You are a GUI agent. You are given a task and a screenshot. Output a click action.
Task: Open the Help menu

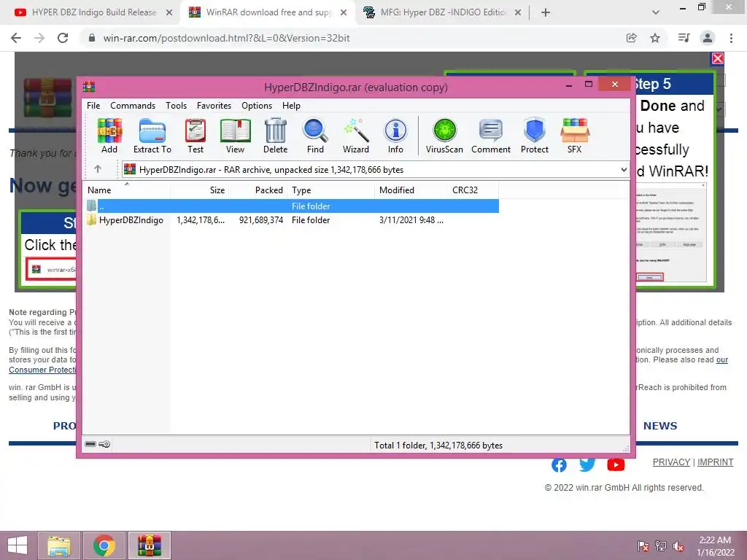(291, 106)
